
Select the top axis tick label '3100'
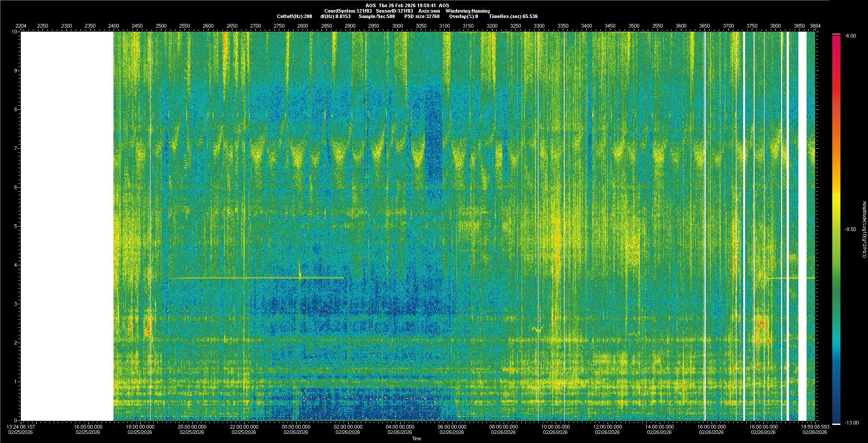pyautogui.click(x=445, y=26)
